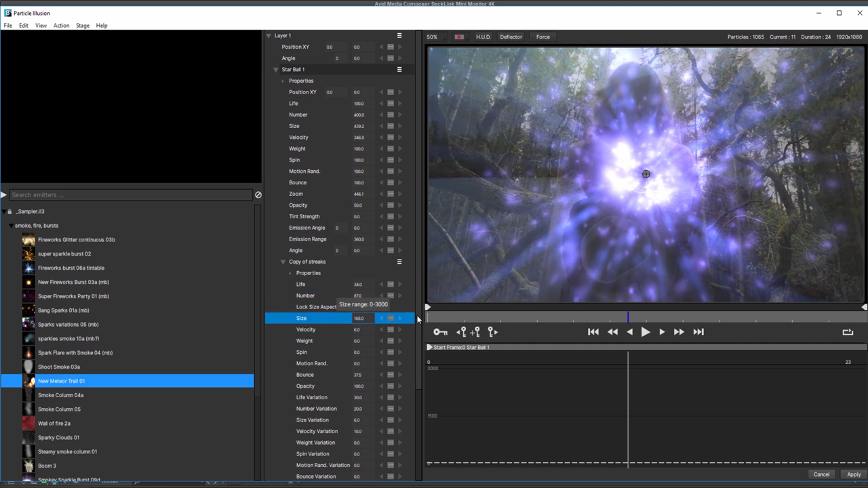The height and width of the screenshot is (488, 868).
Task: Toggle the loop playback icon
Action: 848,332
